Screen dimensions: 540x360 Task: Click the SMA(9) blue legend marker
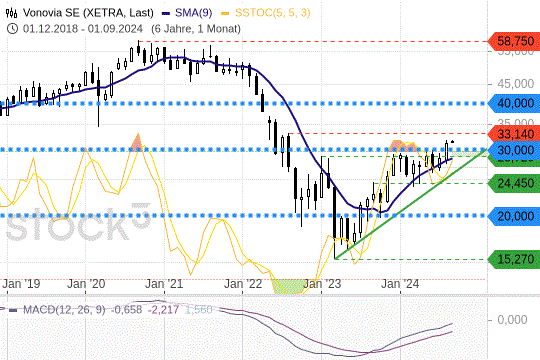(x=166, y=13)
